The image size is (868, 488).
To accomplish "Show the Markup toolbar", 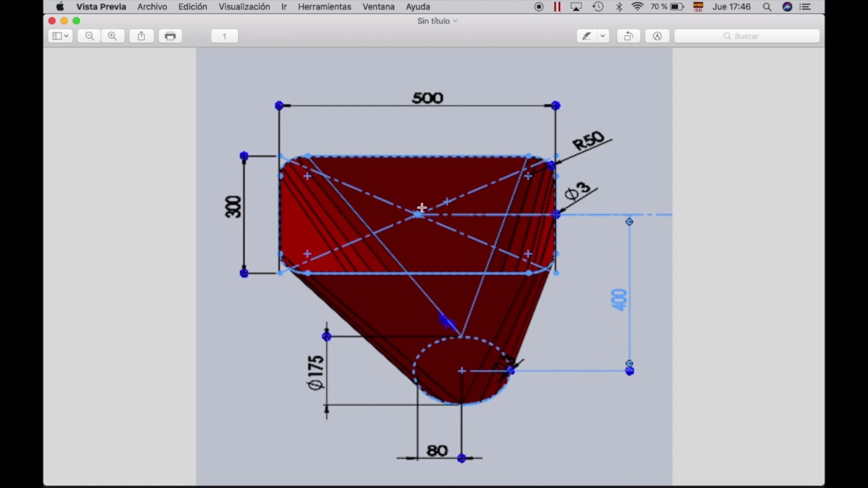I will tap(657, 36).
